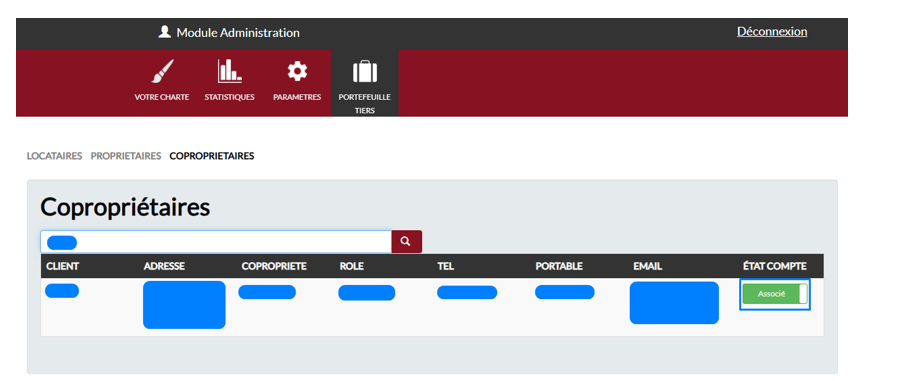Click the PORTABLE column header
This screenshot has width=898, height=381.
[559, 266]
